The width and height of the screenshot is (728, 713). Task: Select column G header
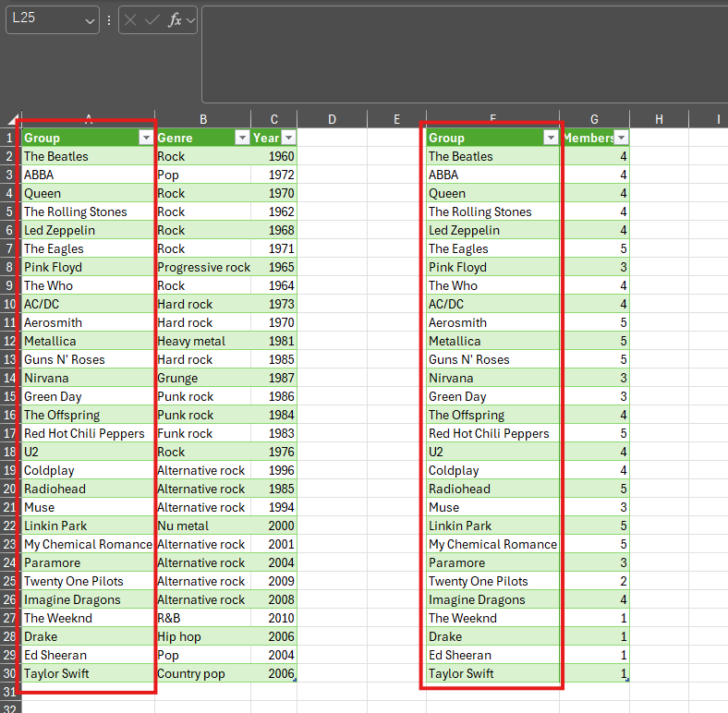pos(594,119)
